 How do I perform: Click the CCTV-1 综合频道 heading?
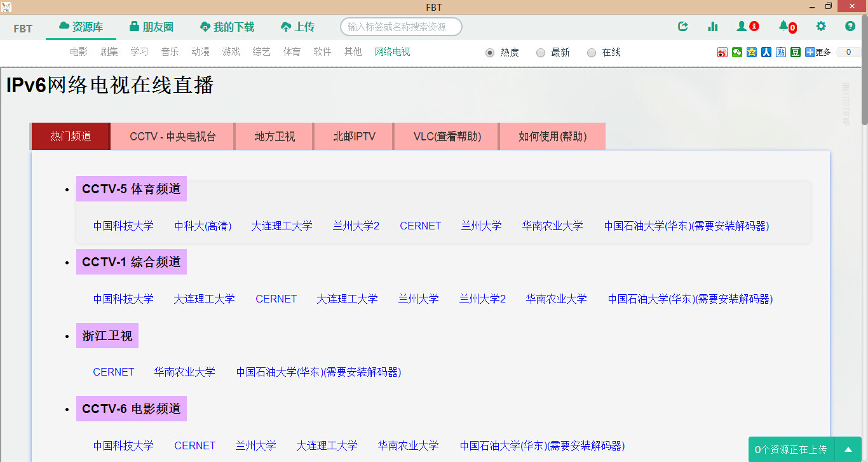(x=132, y=262)
